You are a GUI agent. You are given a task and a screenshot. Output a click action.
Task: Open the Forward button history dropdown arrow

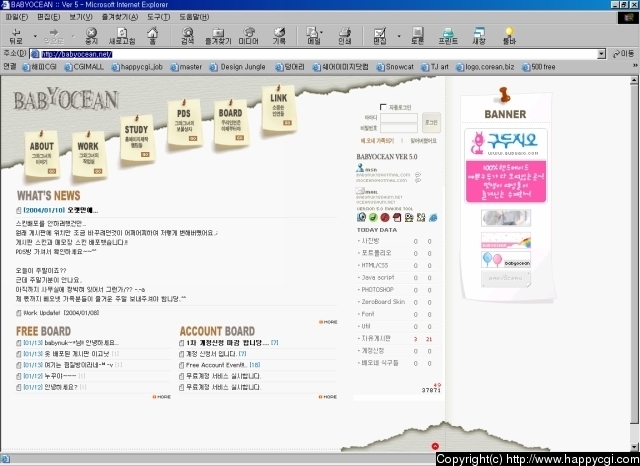73,36
